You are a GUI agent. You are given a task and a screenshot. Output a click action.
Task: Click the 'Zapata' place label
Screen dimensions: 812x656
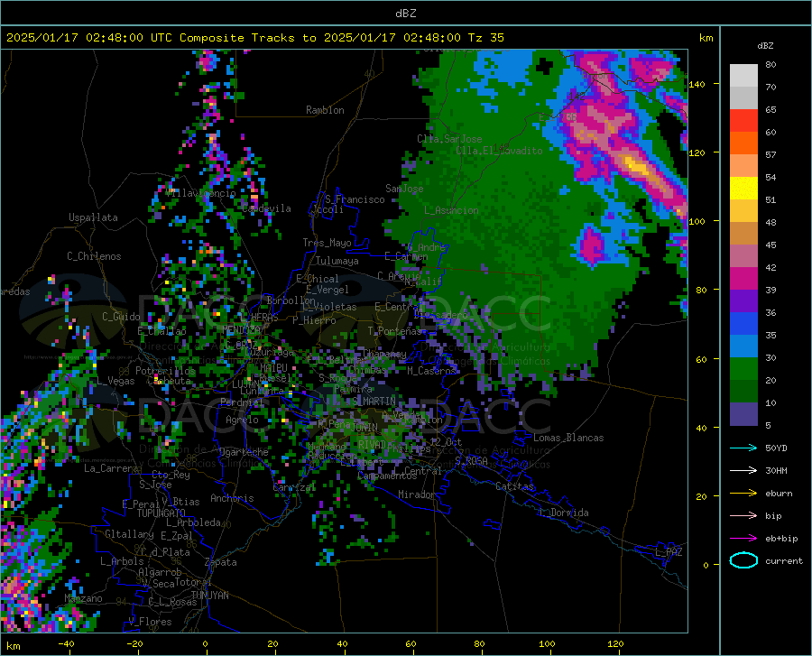[220, 562]
